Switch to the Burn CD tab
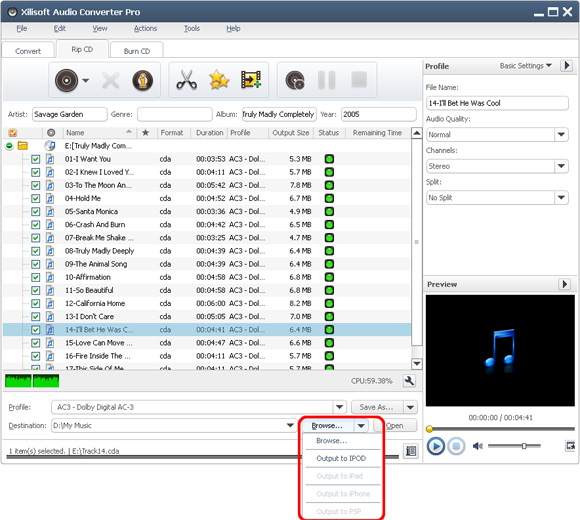 (137, 51)
